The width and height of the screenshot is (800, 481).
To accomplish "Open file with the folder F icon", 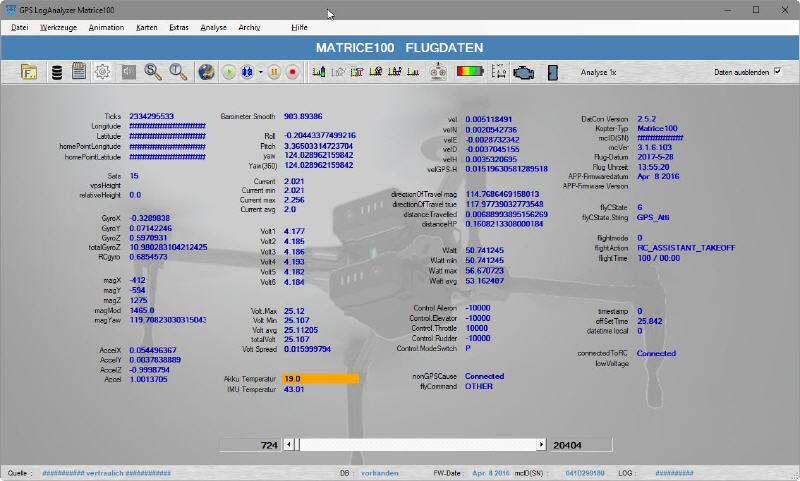I will (x=29, y=72).
